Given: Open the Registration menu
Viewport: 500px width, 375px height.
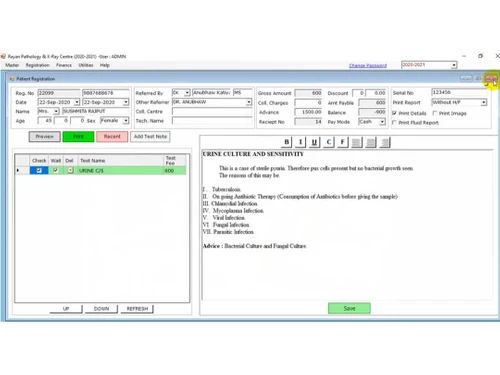Looking at the screenshot, I should 38,65.
